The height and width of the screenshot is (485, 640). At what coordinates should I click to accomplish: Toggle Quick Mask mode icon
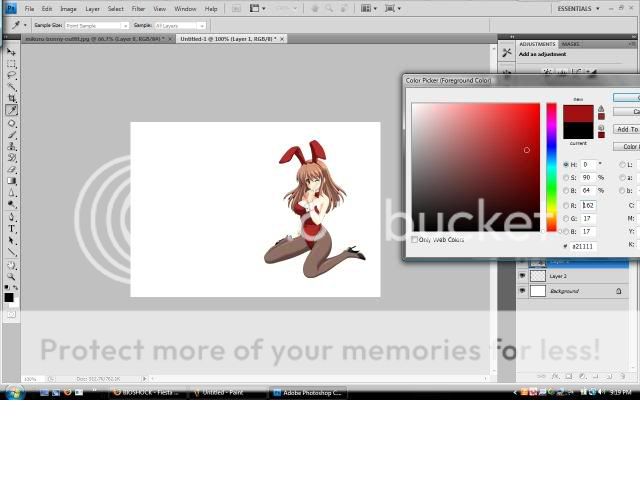coord(11,314)
